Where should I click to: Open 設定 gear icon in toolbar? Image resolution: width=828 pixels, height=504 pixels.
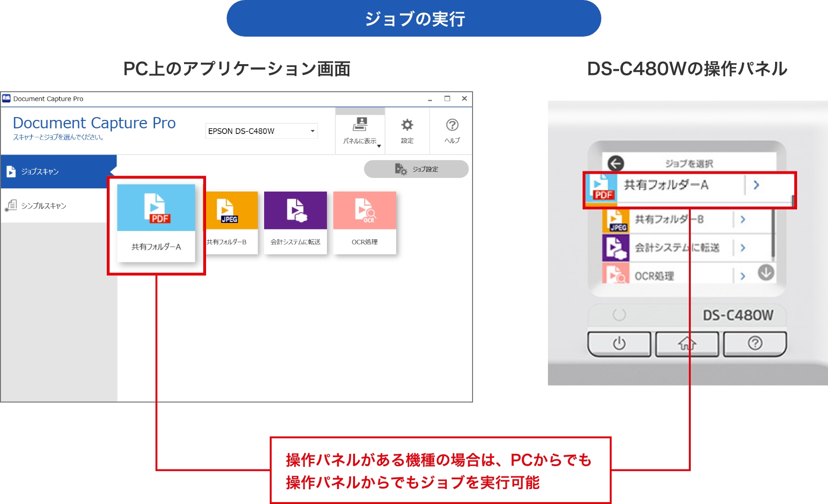point(407,131)
